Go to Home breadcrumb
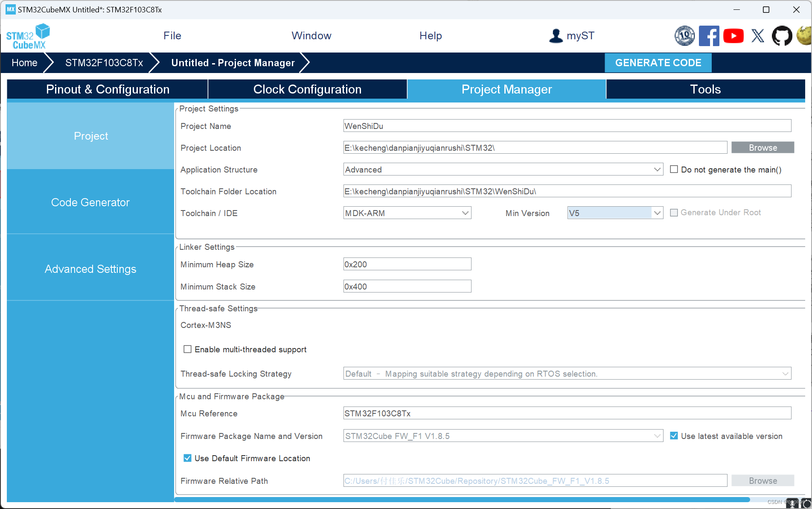812x509 pixels. coord(24,63)
